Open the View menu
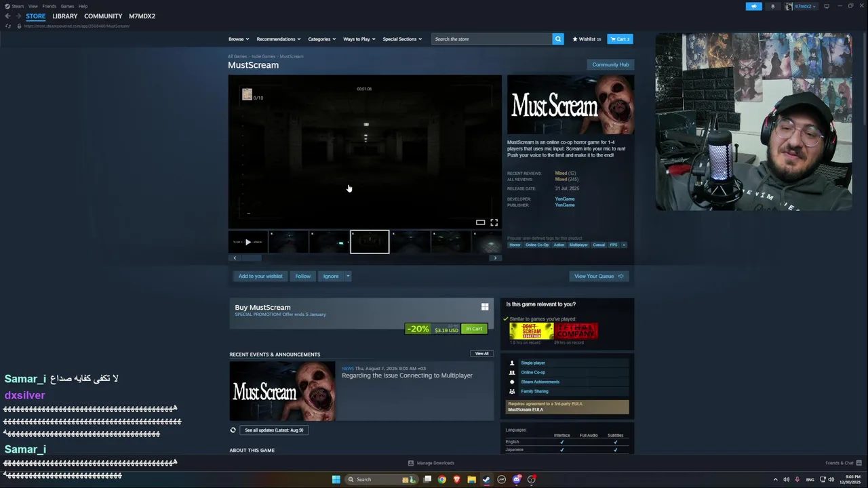Image resolution: width=868 pixels, height=488 pixels. pos(33,6)
